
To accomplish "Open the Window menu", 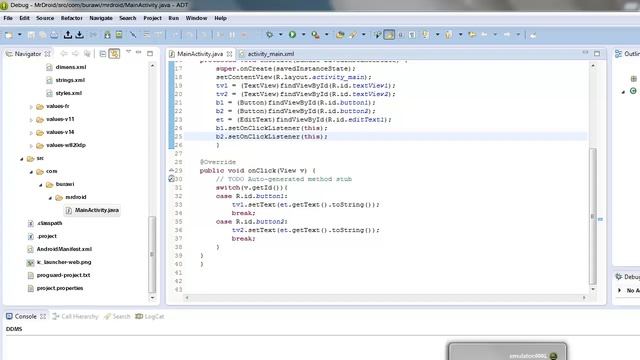I will (x=196, y=18).
